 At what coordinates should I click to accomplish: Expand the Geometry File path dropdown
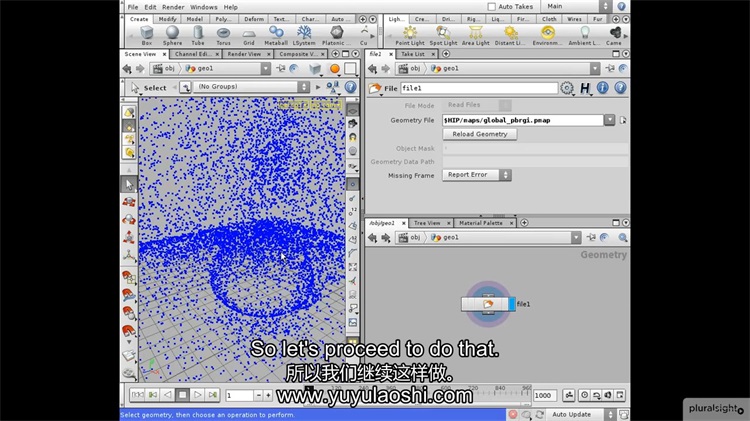click(609, 120)
